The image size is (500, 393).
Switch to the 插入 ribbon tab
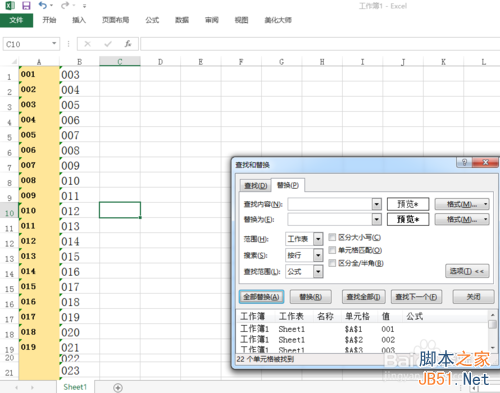tap(79, 20)
